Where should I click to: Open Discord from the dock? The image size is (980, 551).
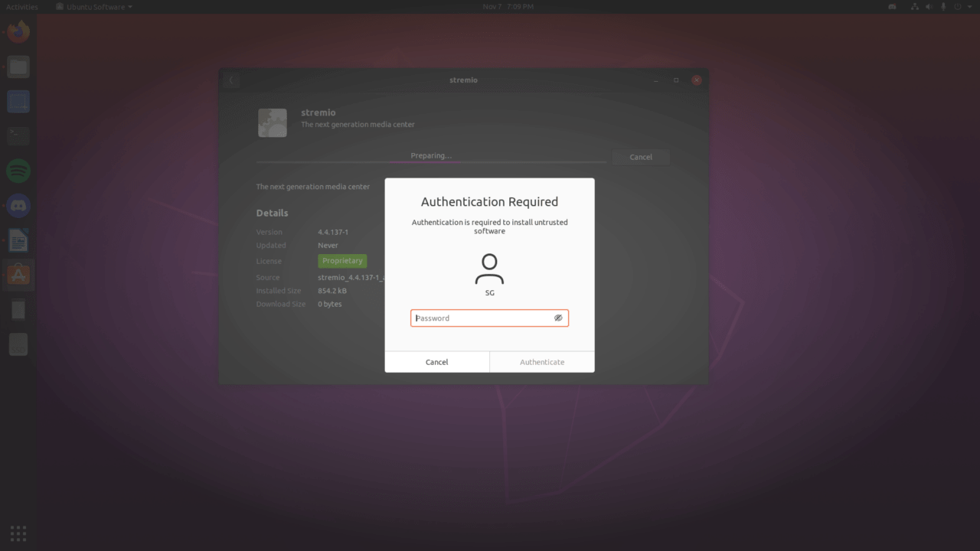click(x=18, y=205)
